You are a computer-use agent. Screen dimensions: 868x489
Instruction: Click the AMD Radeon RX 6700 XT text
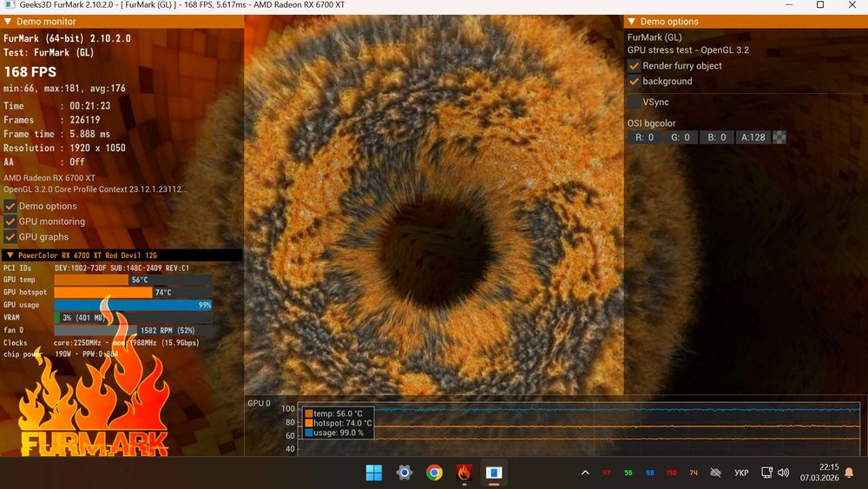tap(49, 178)
